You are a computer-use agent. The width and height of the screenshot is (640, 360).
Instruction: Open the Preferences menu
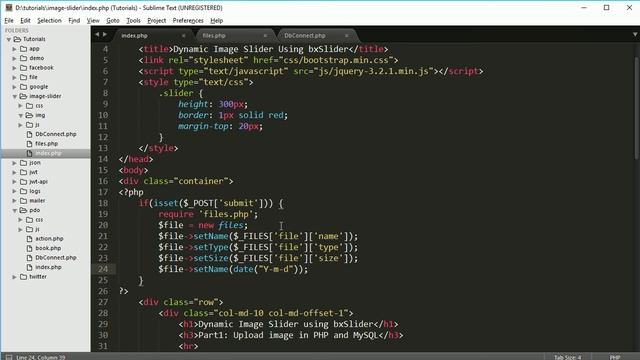(188, 20)
